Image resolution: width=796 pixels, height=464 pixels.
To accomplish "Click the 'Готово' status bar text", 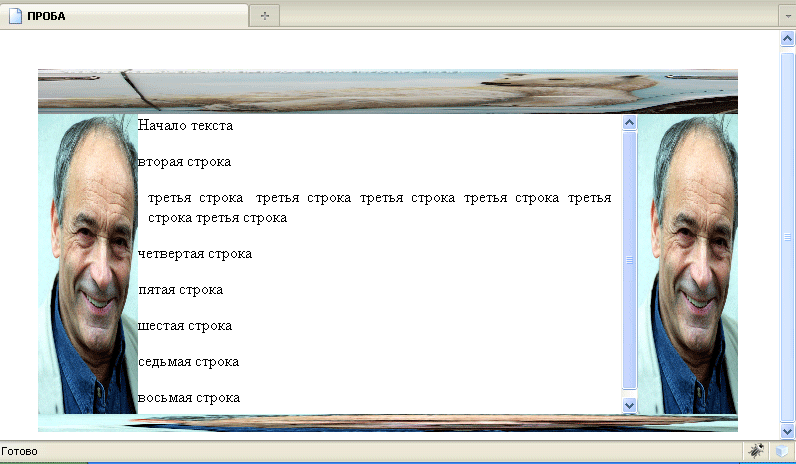I will coord(19,451).
